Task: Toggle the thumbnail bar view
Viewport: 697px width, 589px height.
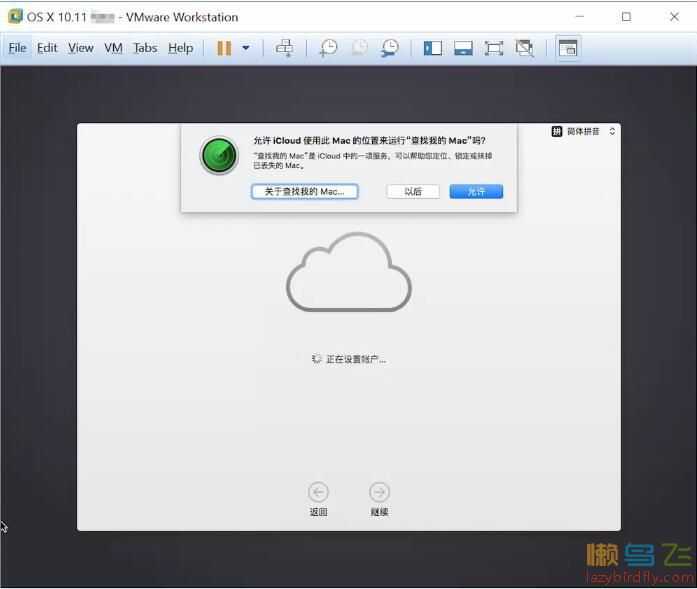Action: click(463, 48)
